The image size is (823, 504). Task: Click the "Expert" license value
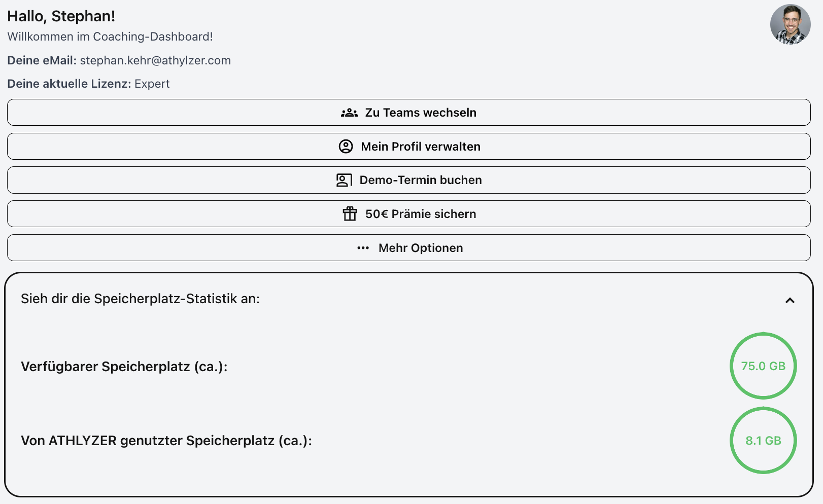[x=152, y=84]
